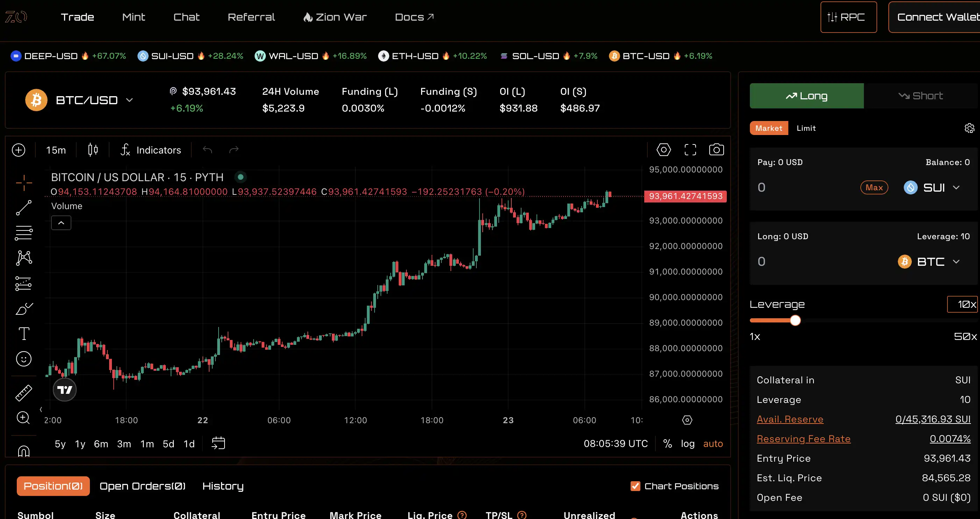
Task: Click the leverage slider handle
Action: [795, 320]
